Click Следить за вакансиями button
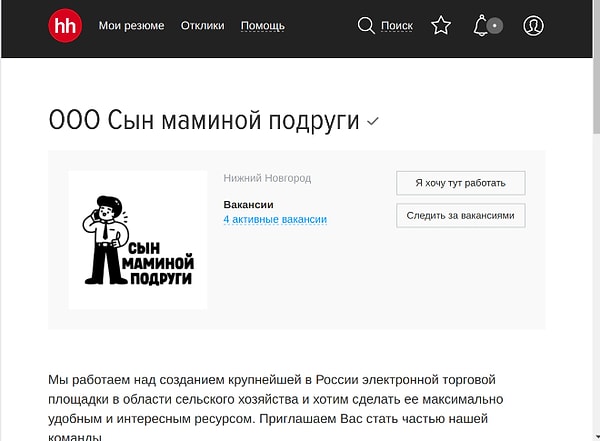The image size is (600, 441). coord(461,216)
